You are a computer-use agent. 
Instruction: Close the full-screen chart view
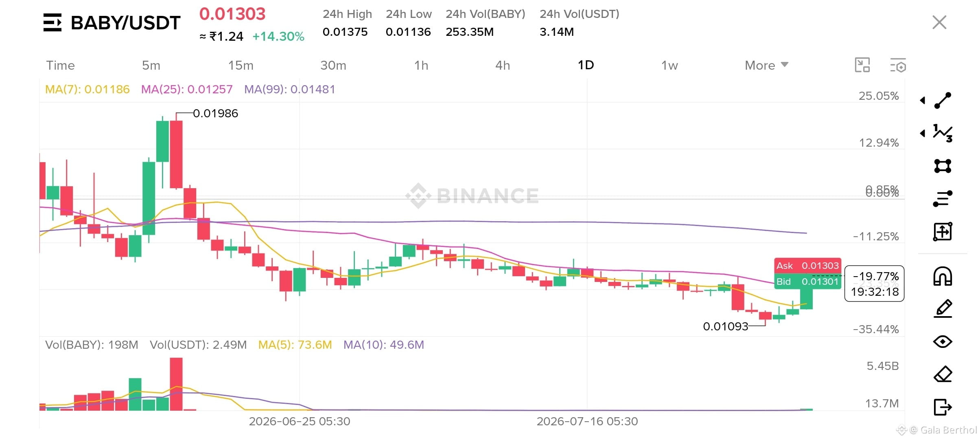(939, 22)
